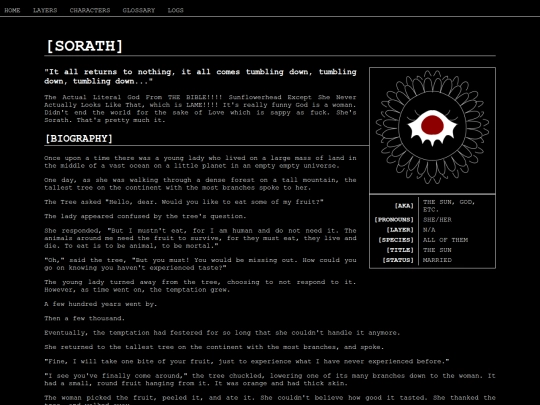
Task: Click the pronouns value SHE/HER
Action: point(437,220)
